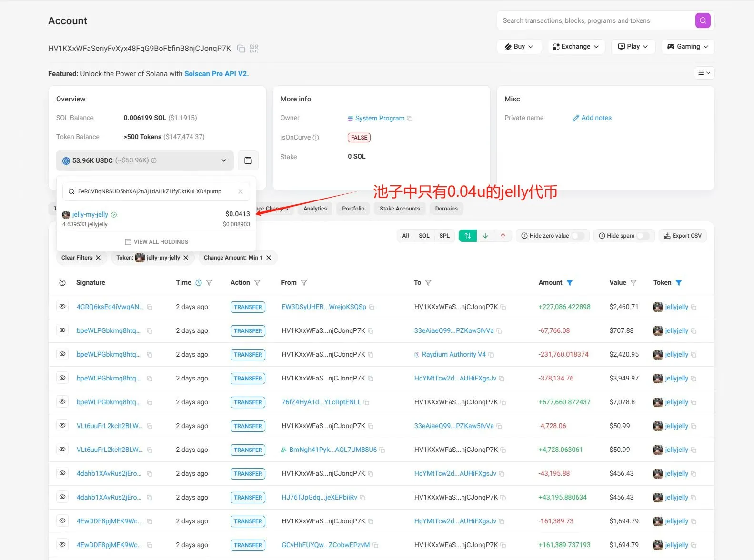The image size is (754, 560).
Task: Toggle the Hide zero value switch
Action: [578, 236]
